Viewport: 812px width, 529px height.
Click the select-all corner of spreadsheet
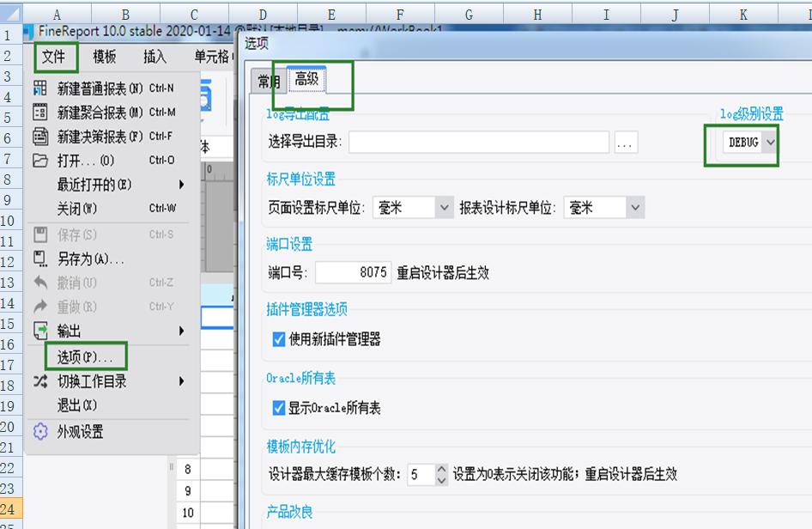(11, 13)
